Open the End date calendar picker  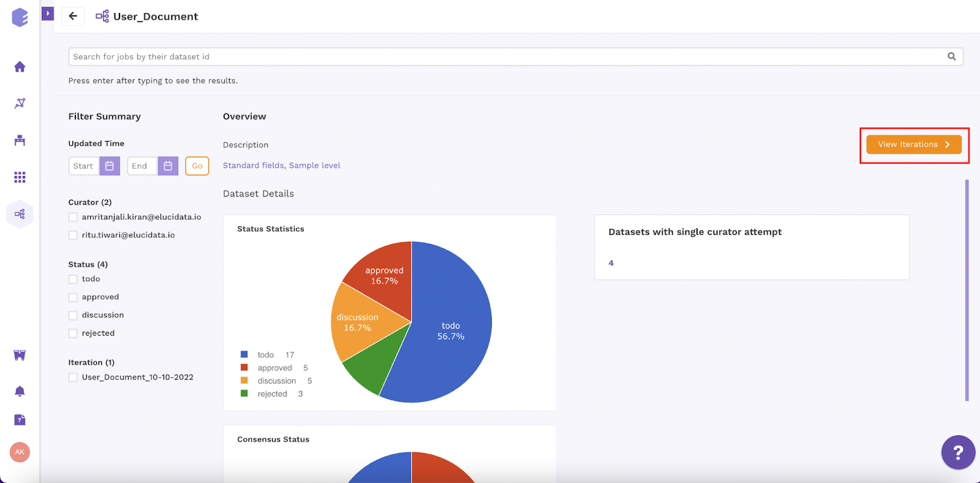168,165
